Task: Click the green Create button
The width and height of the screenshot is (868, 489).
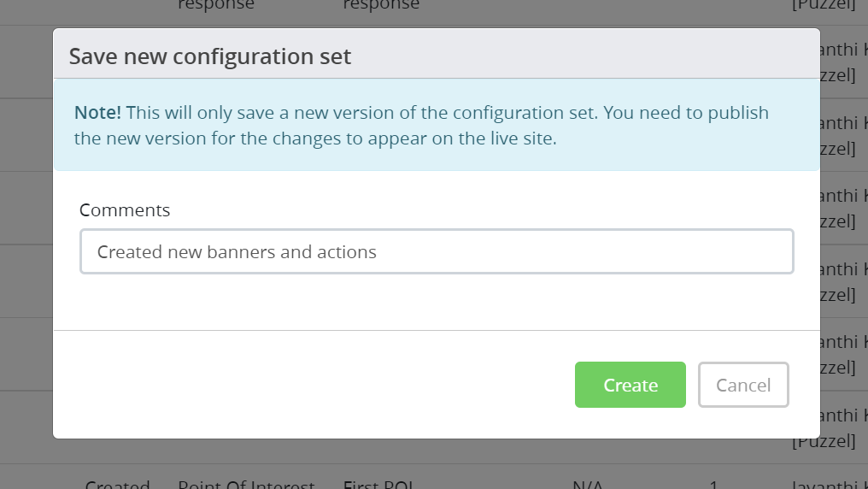Action: click(630, 385)
